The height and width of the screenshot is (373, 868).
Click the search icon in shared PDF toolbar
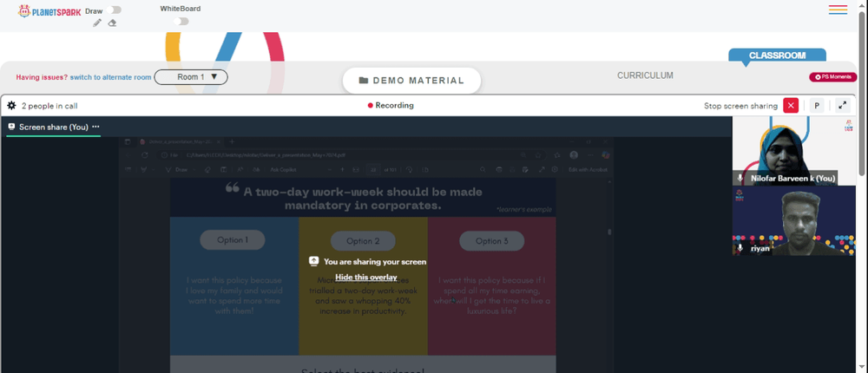coord(483,169)
